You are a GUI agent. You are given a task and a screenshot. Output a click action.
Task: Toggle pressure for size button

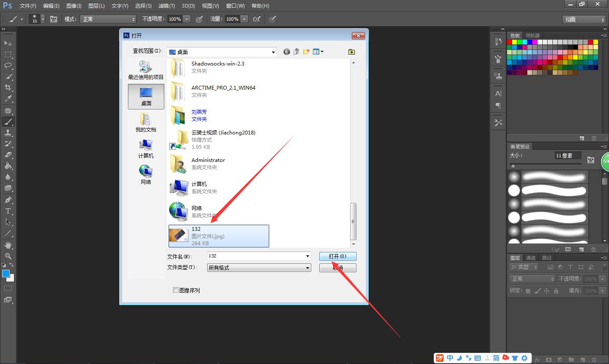pos(273,19)
